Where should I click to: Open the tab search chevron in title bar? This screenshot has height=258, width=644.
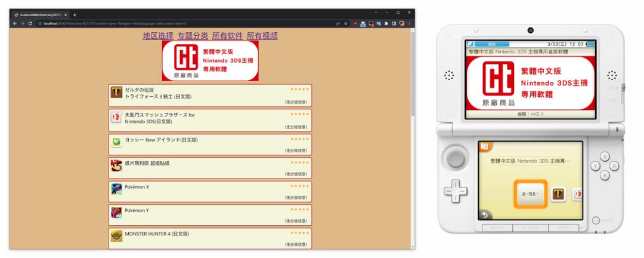376,13
